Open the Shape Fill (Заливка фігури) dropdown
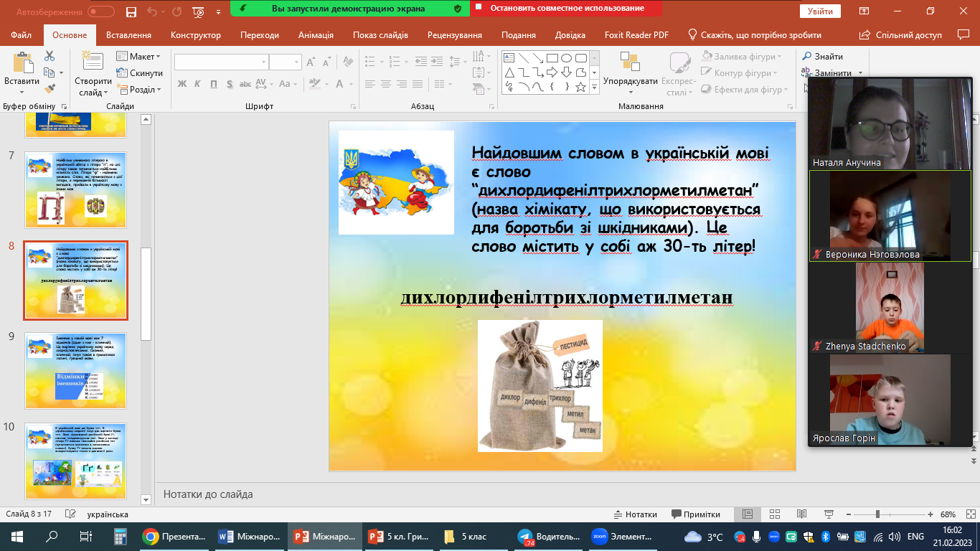Viewport: 980px width, 551px height. click(x=741, y=56)
